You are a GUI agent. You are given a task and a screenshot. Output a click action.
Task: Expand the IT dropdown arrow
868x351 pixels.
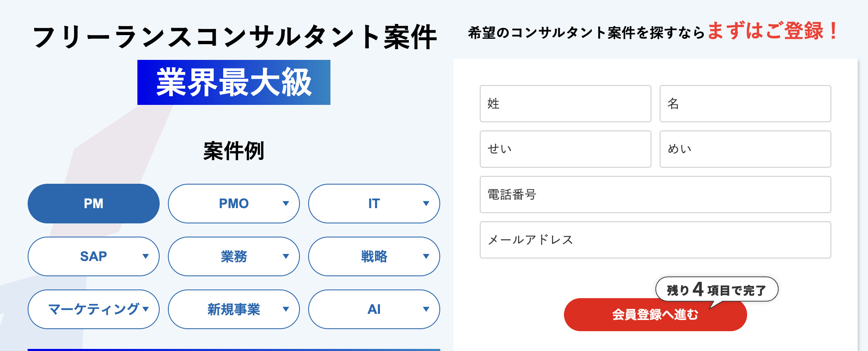tap(426, 204)
